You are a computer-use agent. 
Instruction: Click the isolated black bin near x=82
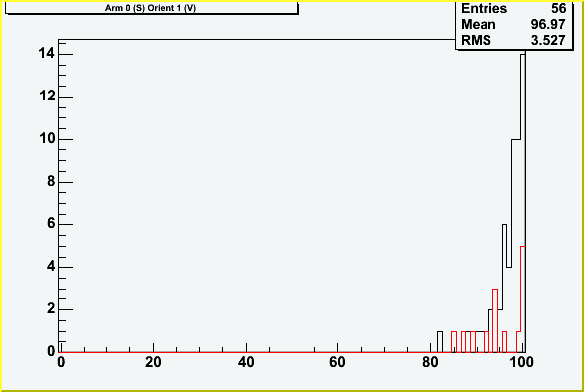coord(440,341)
